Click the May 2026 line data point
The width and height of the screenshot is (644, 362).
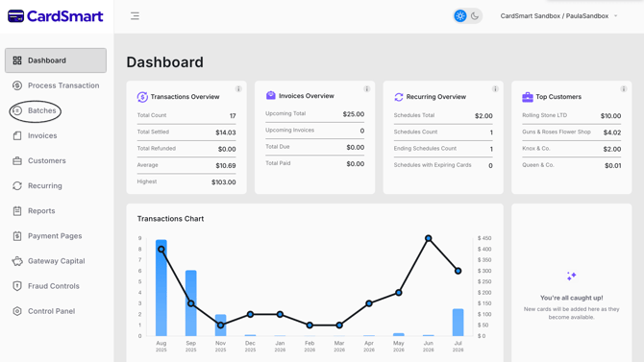click(x=398, y=293)
